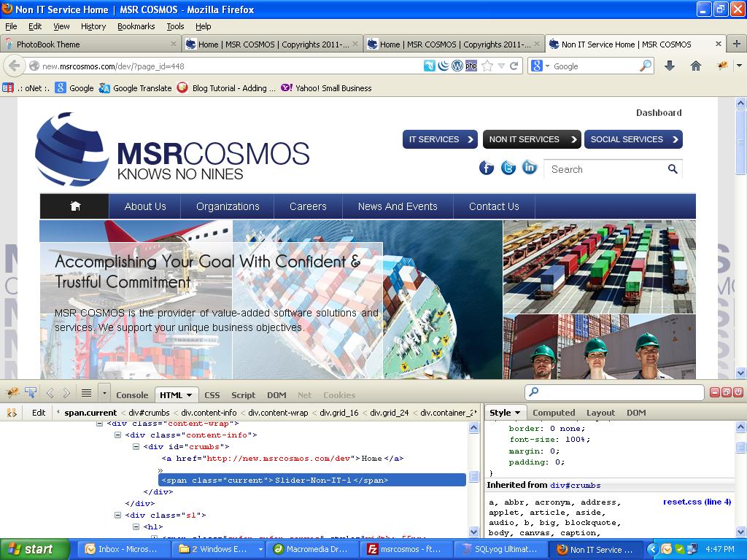This screenshot has width=747, height=560.
Task: Collapse the div class content-info node
Action: pos(117,435)
